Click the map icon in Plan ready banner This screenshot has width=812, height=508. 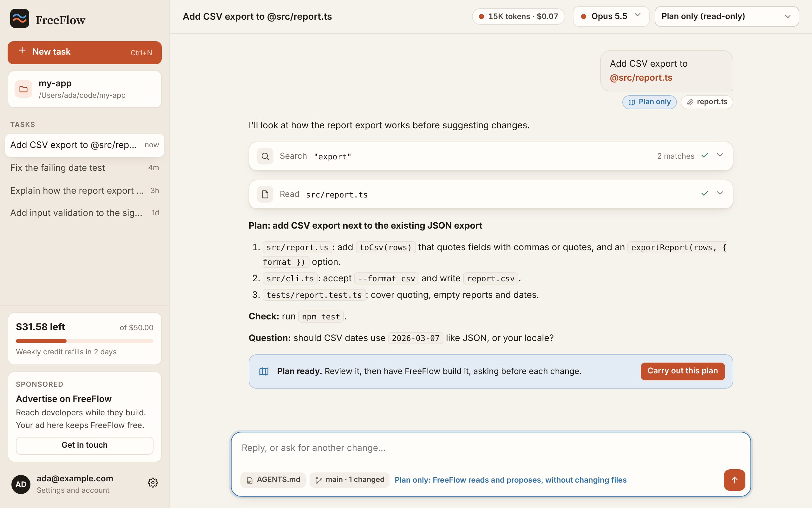pos(264,371)
